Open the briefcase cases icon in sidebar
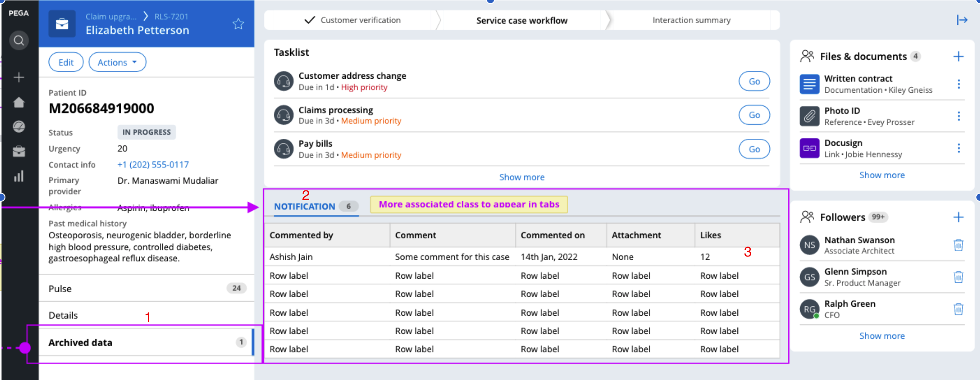 pyautogui.click(x=19, y=152)
